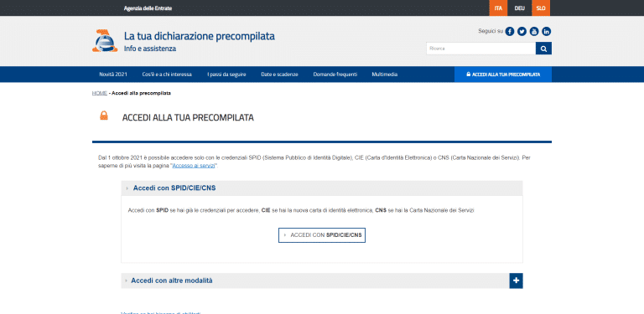The image size is (644, 314).
Task: Open the Twitter social icon
Action: 522,31
